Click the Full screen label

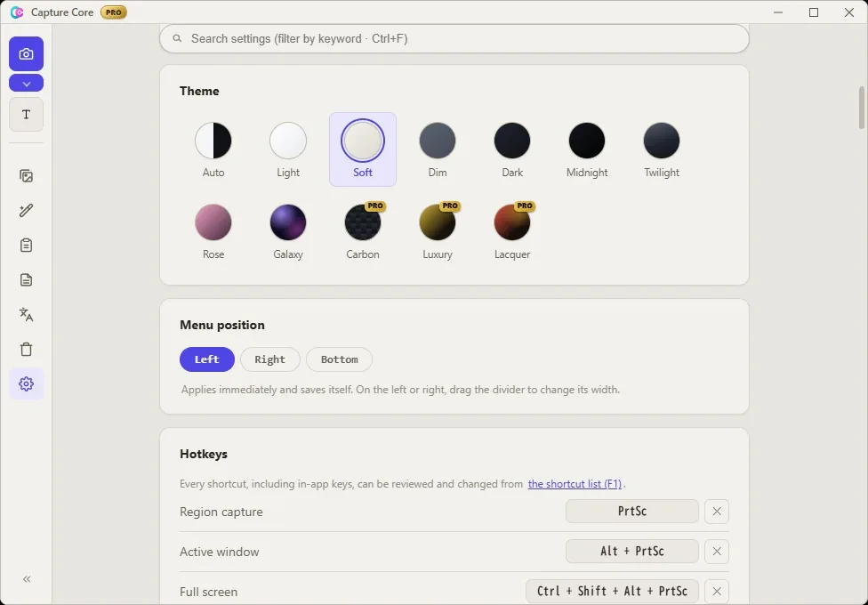coord(209,592)
